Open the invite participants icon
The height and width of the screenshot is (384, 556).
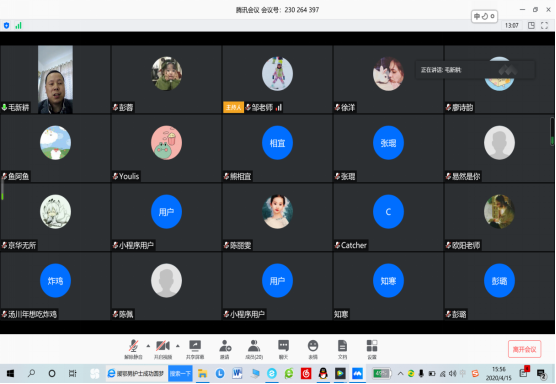click(x=225, y=349)
